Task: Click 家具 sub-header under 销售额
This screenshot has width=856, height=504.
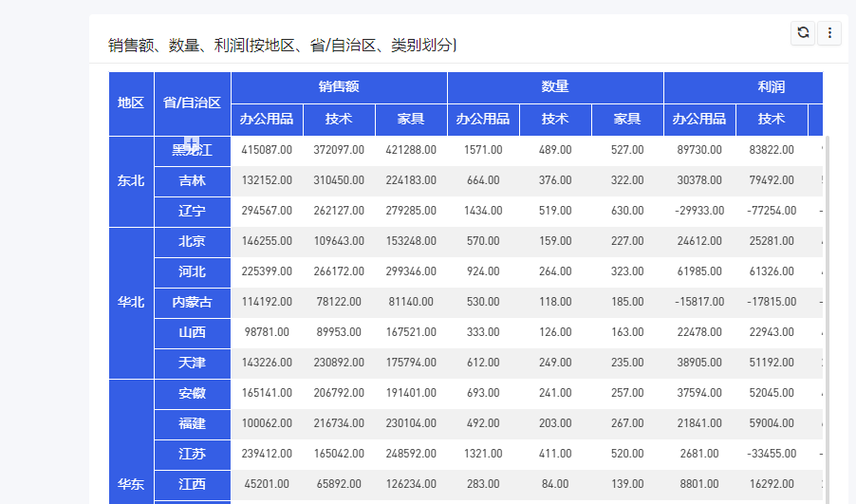Action: pyautogui.click(x=411, y=120)
